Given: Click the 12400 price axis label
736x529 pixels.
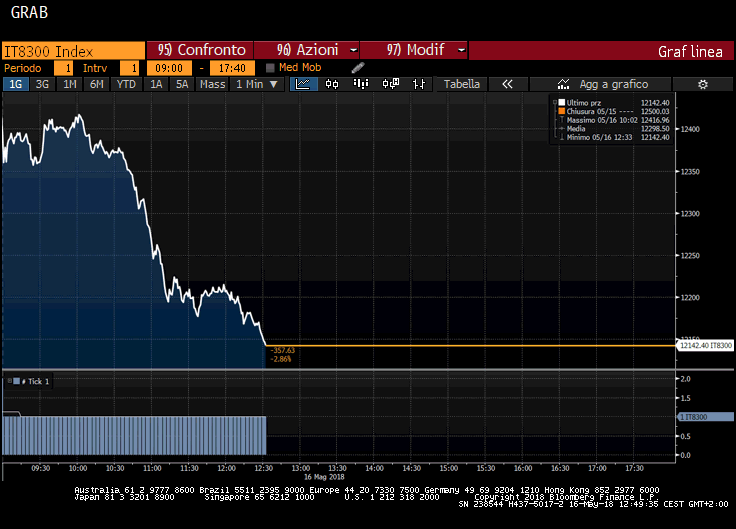Looking at the screenshot, I should (690, 129).
